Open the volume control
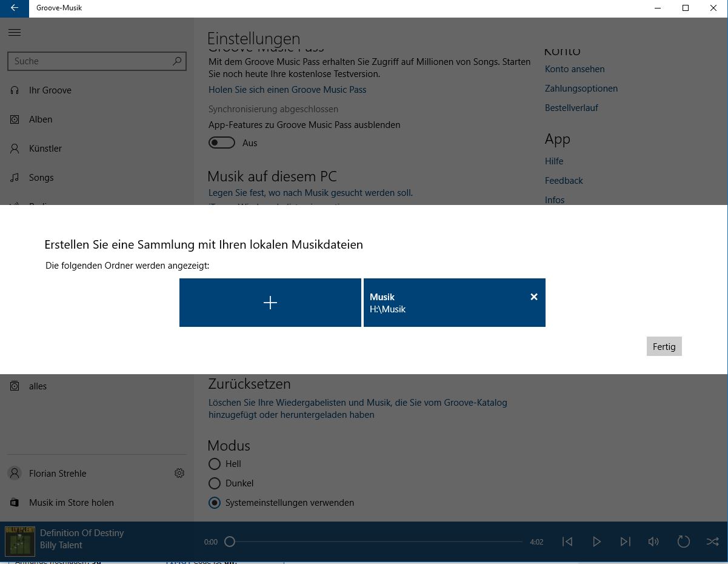Viewport: 728px width, 564px height. (x=653, y=542)
